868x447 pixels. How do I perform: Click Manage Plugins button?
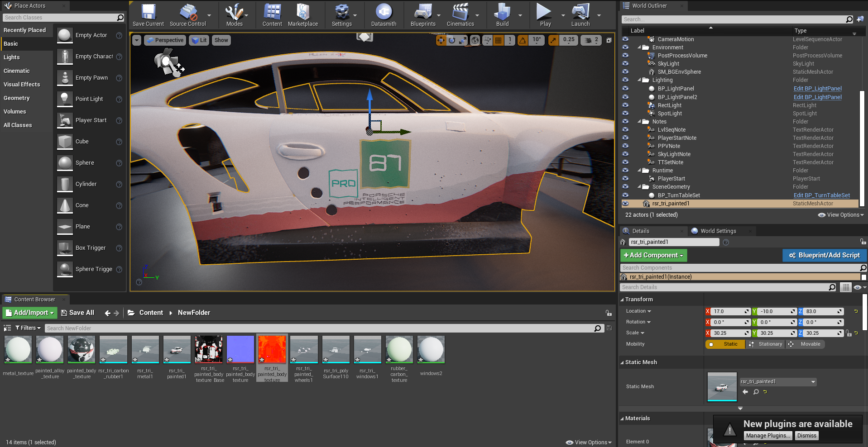(x=768, y=436)
